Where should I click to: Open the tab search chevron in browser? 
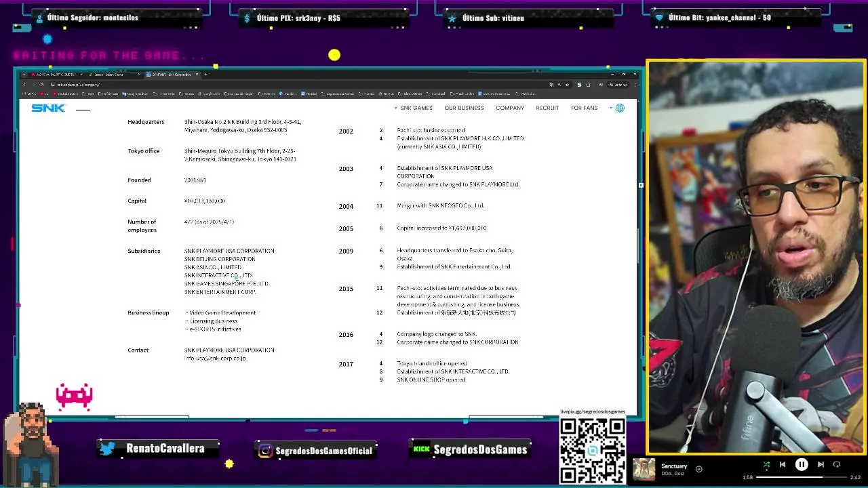[24, 75]
